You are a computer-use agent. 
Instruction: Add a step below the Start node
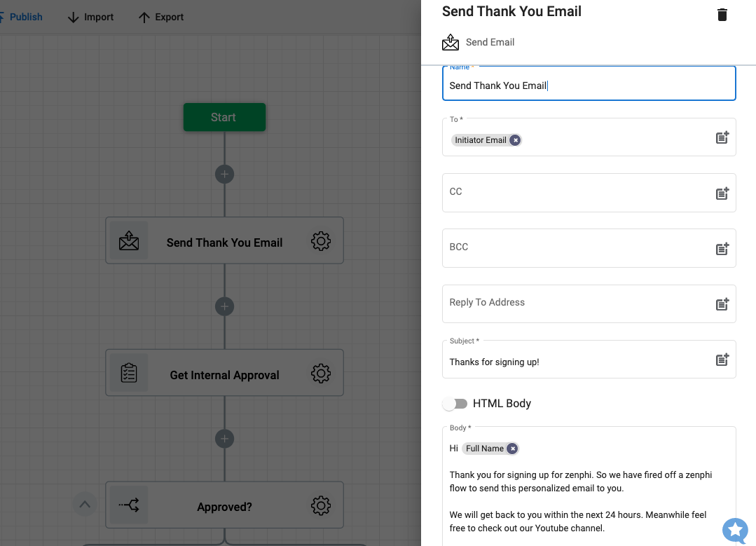224,174
